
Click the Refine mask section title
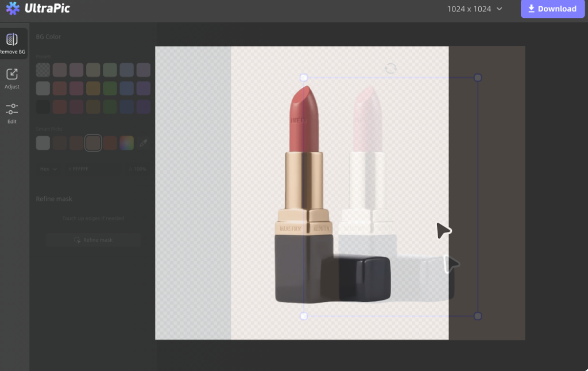pos(54,199)
